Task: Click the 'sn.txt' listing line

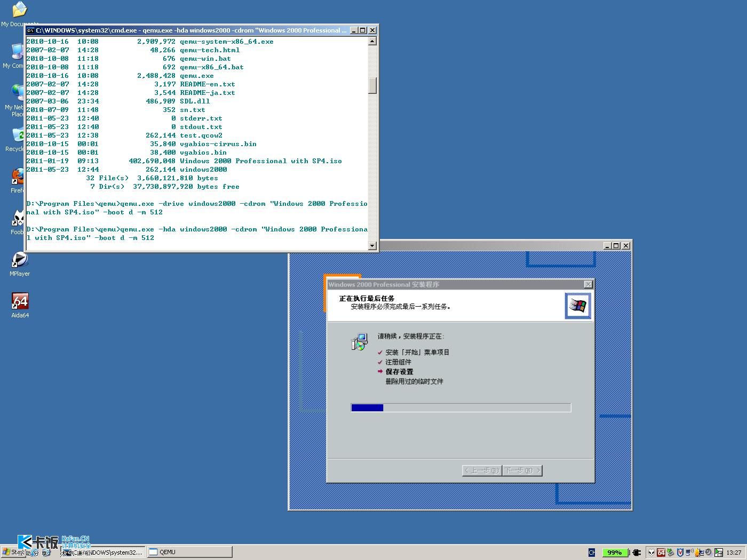Action: [116, 110]
